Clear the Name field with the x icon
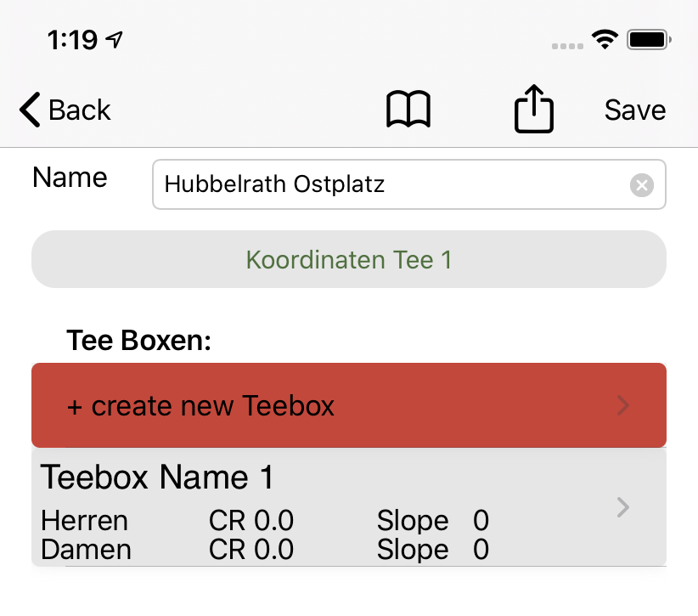Viewport: 698px width, 616px height. [x=642, y=184]
